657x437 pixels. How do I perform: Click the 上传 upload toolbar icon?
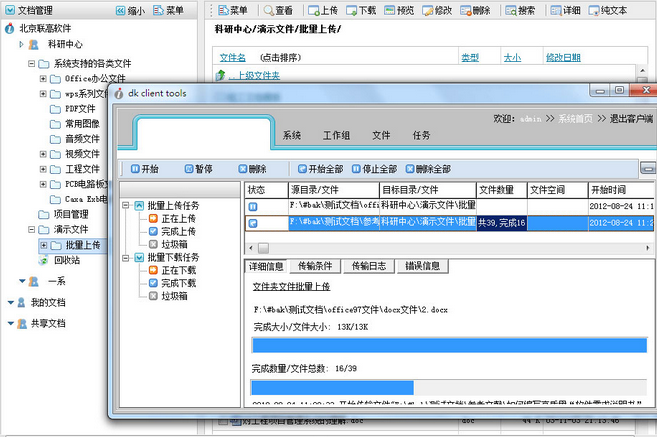pos(322,10)
